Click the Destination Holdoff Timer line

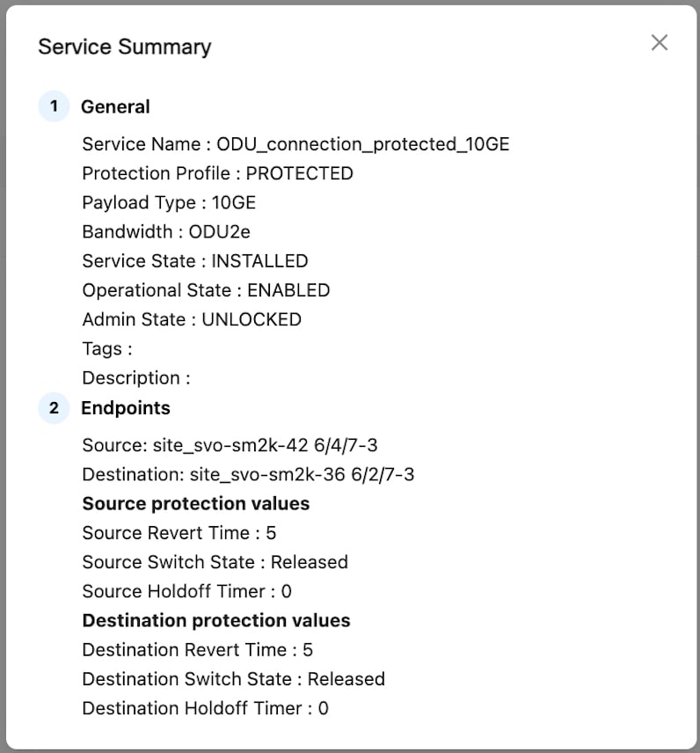pos(205,708)
